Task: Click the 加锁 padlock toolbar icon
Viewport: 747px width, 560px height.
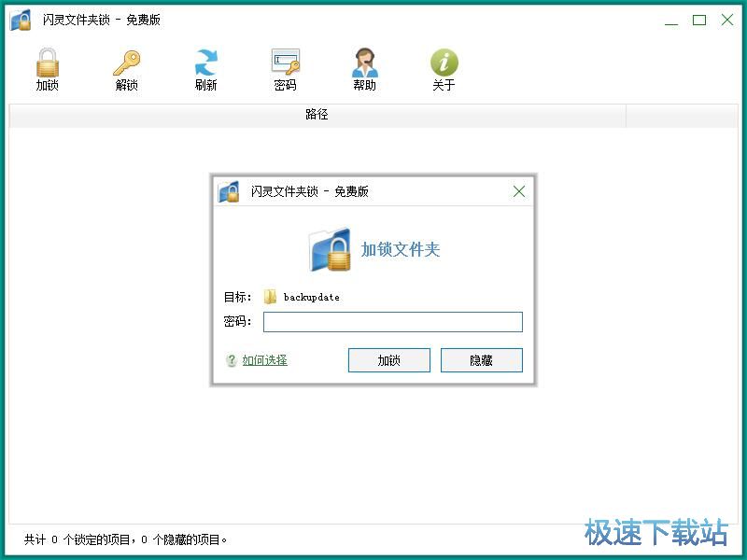Action: (48, 63)
